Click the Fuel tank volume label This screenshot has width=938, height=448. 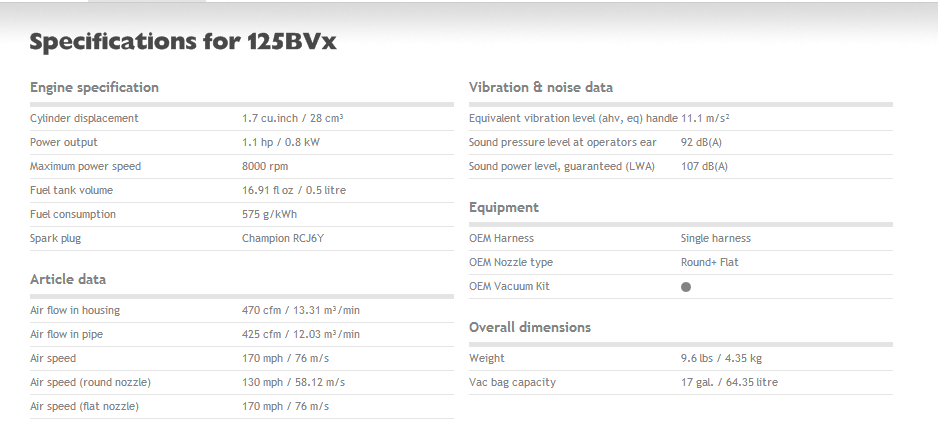(x=71, y=190)
